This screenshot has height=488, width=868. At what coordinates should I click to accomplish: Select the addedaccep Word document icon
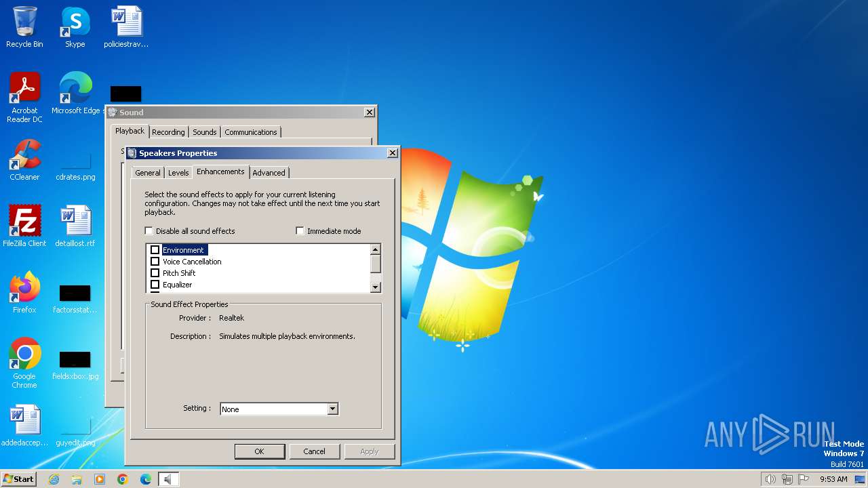24,426
